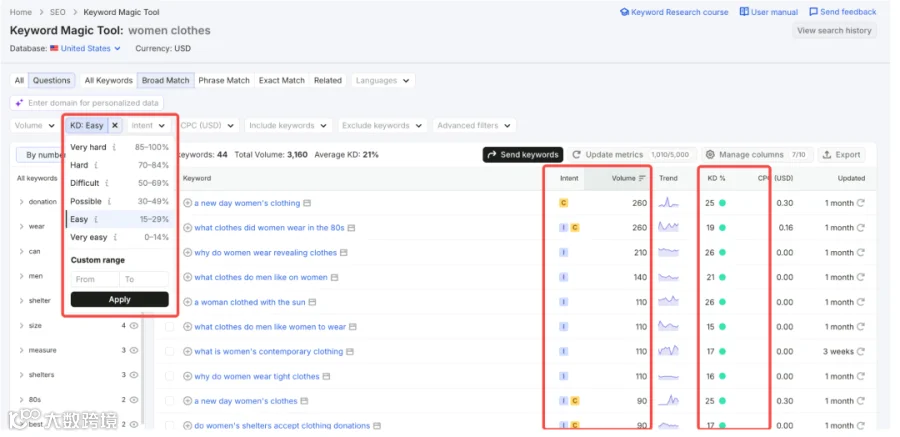Click plus icon beside 'a woman clothed with the sun'

click(x=188, y=302)
